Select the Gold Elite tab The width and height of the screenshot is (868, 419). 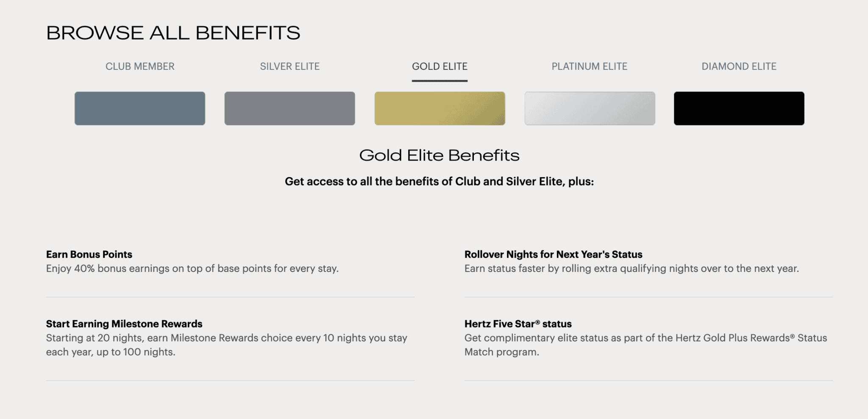click(439, 66)
